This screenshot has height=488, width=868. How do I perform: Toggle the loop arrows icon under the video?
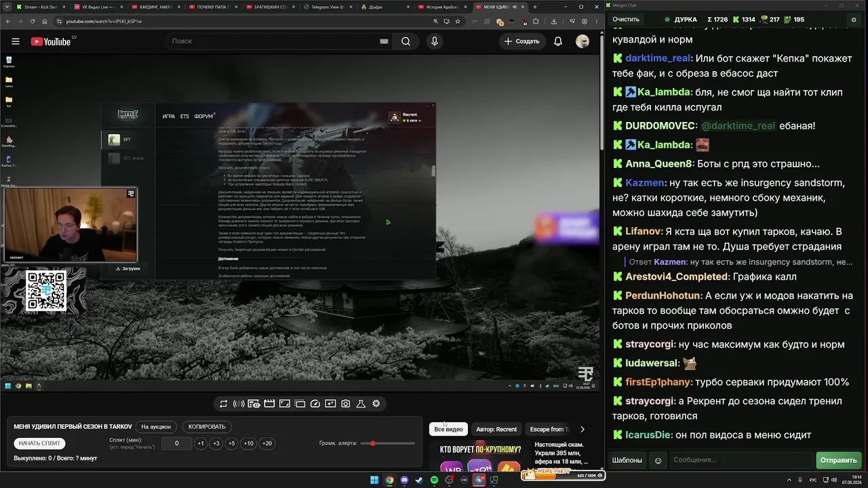pyautogui.click(x=223, y=404)
